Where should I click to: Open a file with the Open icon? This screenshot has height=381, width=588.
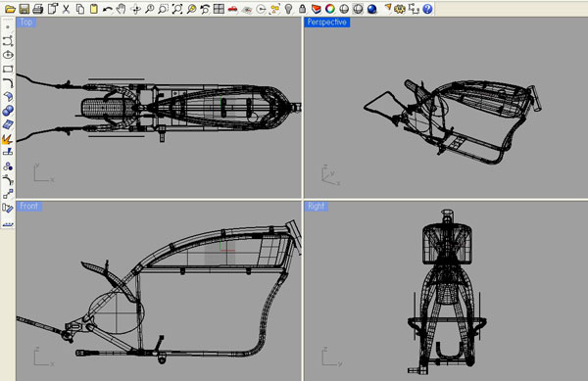point(10,9)
